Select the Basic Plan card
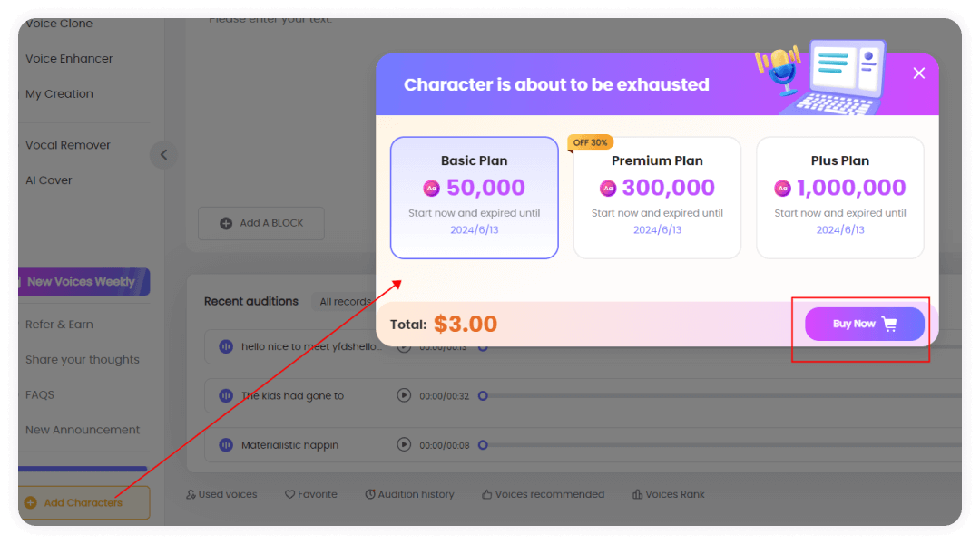 (474, 197)
